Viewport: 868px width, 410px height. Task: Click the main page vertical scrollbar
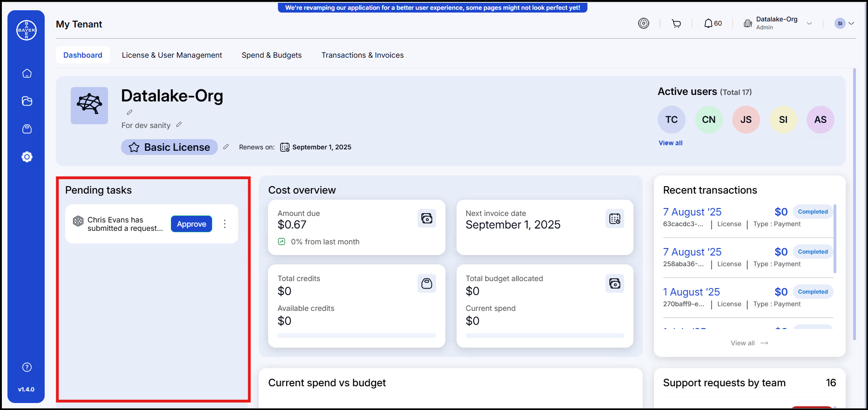point(855,204)
